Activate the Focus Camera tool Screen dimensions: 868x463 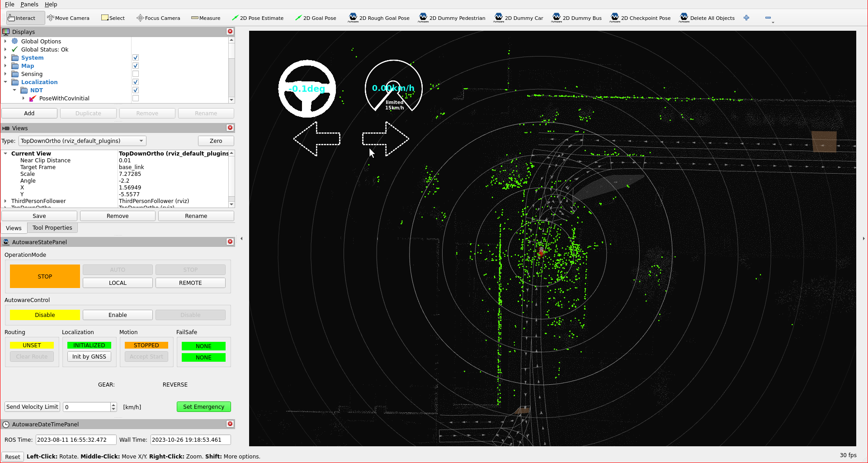[x=158, y=18]
